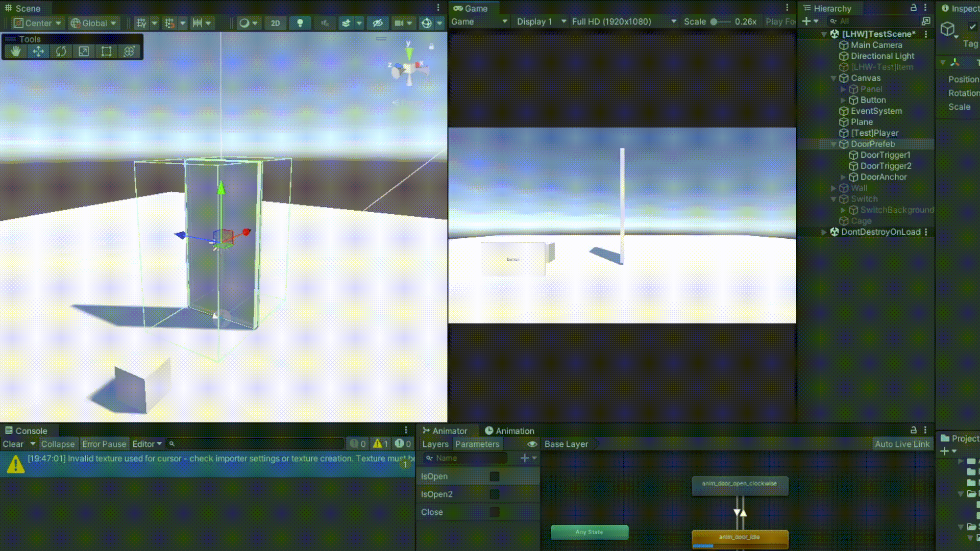Toggle scene lighting bulb icon
980x551 pixels.
coord(300,23)
